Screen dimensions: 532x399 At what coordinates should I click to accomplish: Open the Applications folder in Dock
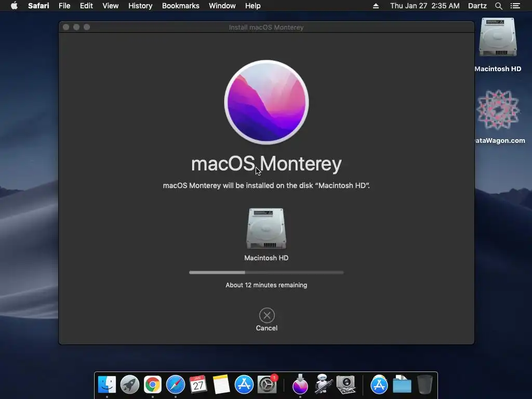tap(379, 384)
